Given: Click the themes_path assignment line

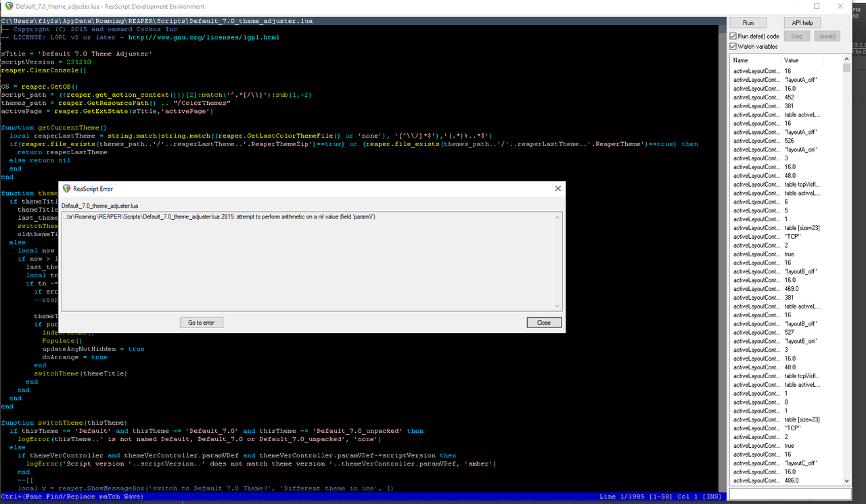Looking at the screenshot, I should (x=116, y=103).
